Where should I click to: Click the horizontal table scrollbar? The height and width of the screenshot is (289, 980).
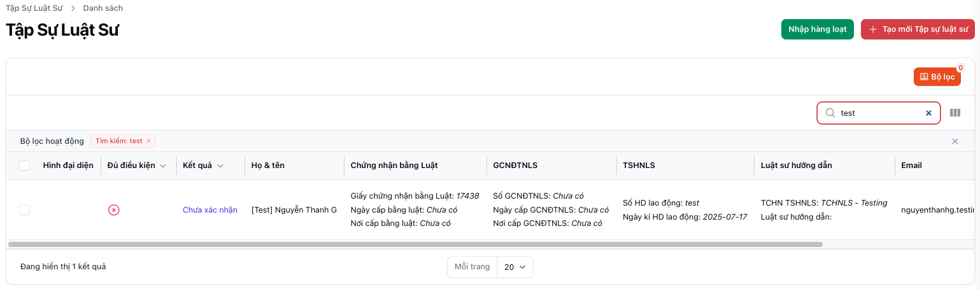point(414,244)
